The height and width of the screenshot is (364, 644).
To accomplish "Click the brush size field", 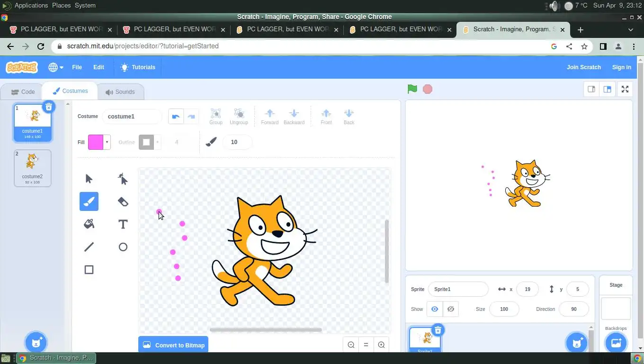I will 237,142.
